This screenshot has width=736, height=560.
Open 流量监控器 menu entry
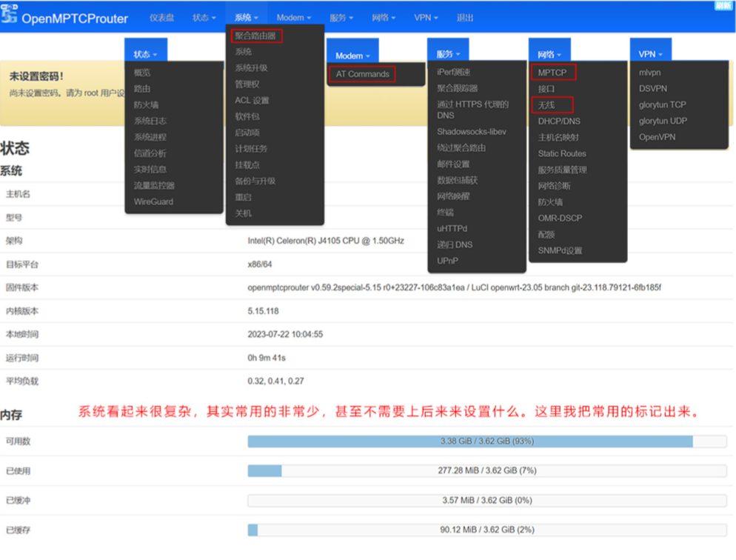pyautogui.click(x=155, y=186)
